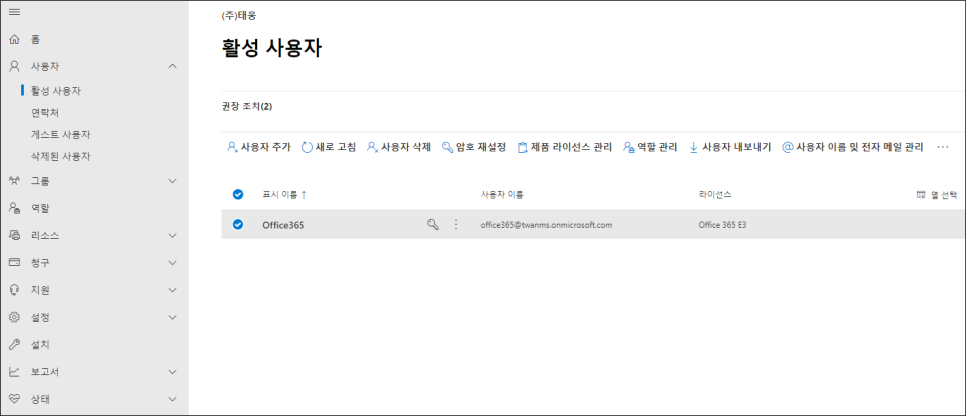Select the 상태 heart icon
This screenshot has height=416, width=966.
click(14, 399)
